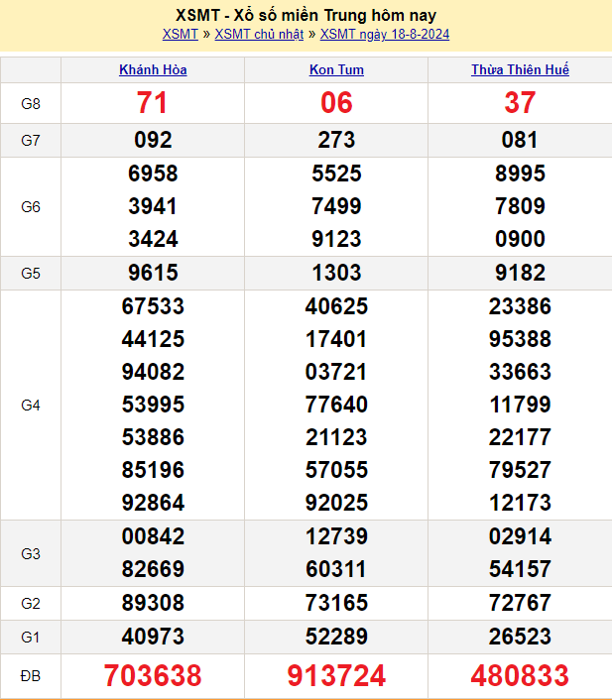Select G5 number 9615
Image resolution: width=612 pixels, height=700 pixels.
tap(153, 273)
